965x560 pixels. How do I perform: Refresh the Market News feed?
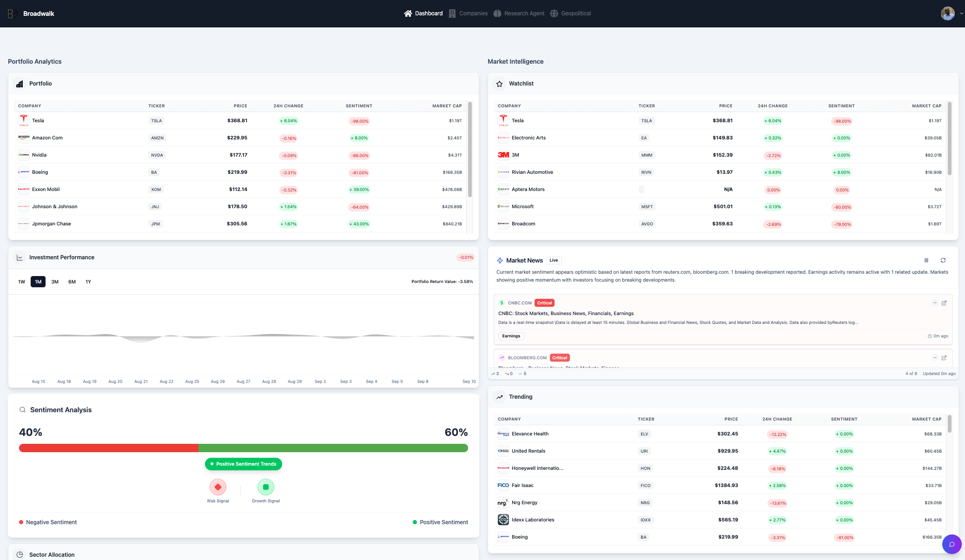tap(943, 260)
